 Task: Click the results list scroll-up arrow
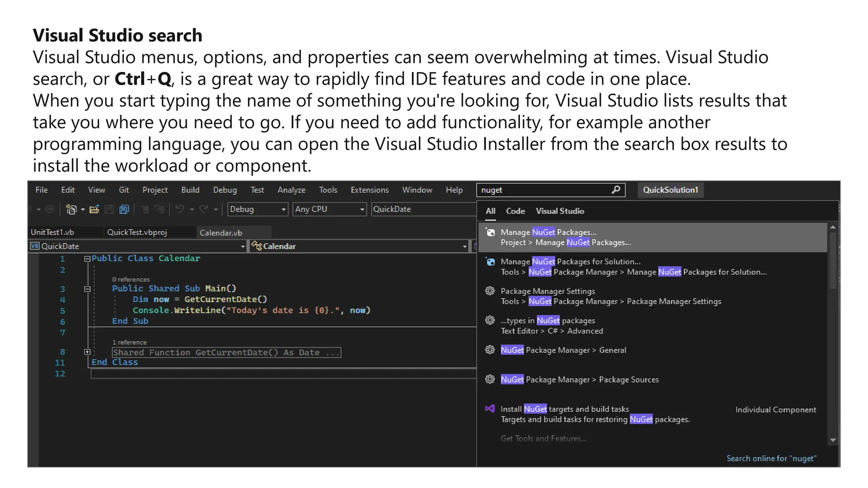tap(833, 227)
